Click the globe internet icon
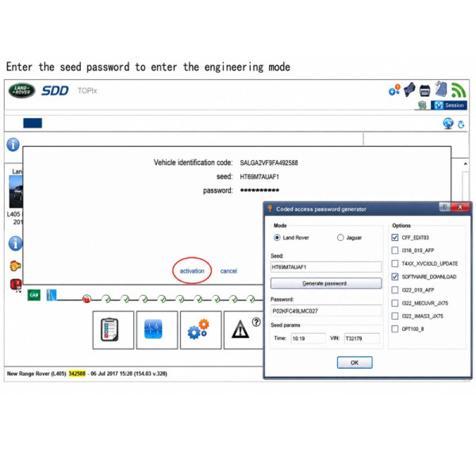Screen dimensions: 476x452 click(x=448, y=124)
